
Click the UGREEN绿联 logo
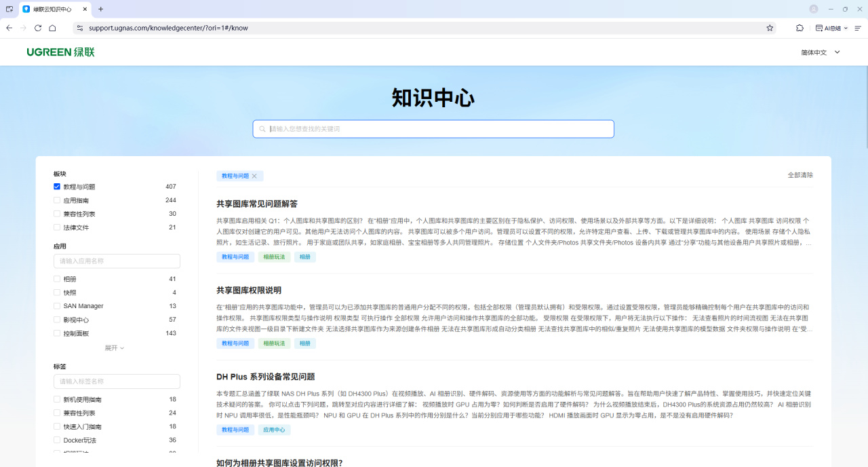pos(60,52)
